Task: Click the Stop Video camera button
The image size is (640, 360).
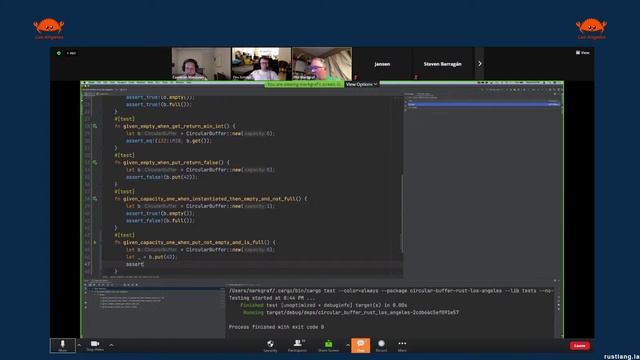Action: click(x=95, y=345)
